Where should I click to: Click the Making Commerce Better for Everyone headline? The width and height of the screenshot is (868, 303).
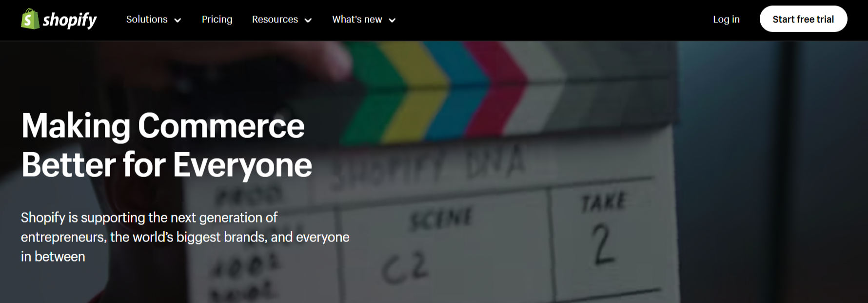click(166, 145)
